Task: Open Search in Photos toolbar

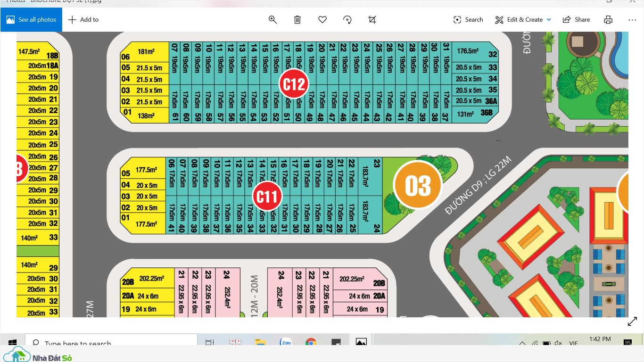Action: coord(468,19)
